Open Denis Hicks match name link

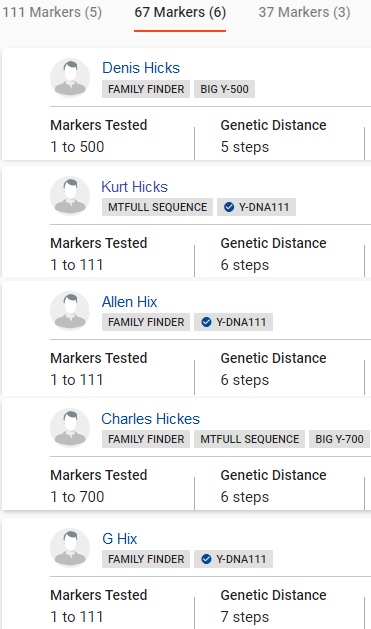[x=141, y=68]
